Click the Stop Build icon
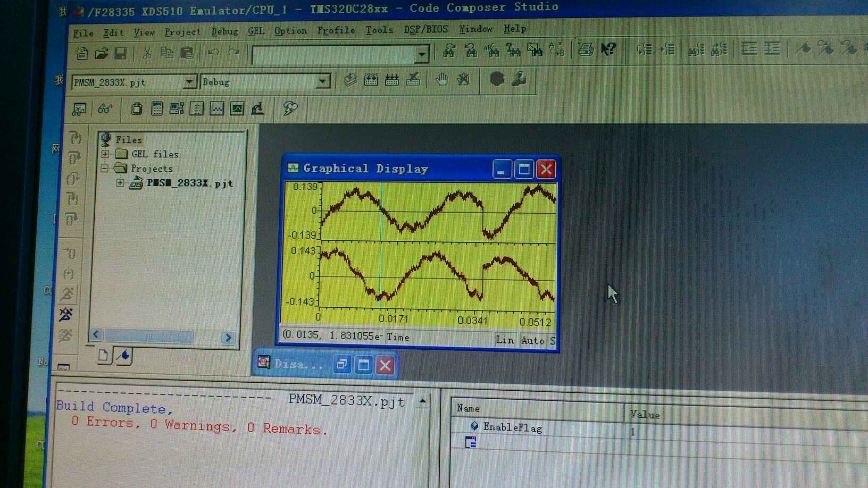This screenshot has height=488, width=868. (413, 79)
